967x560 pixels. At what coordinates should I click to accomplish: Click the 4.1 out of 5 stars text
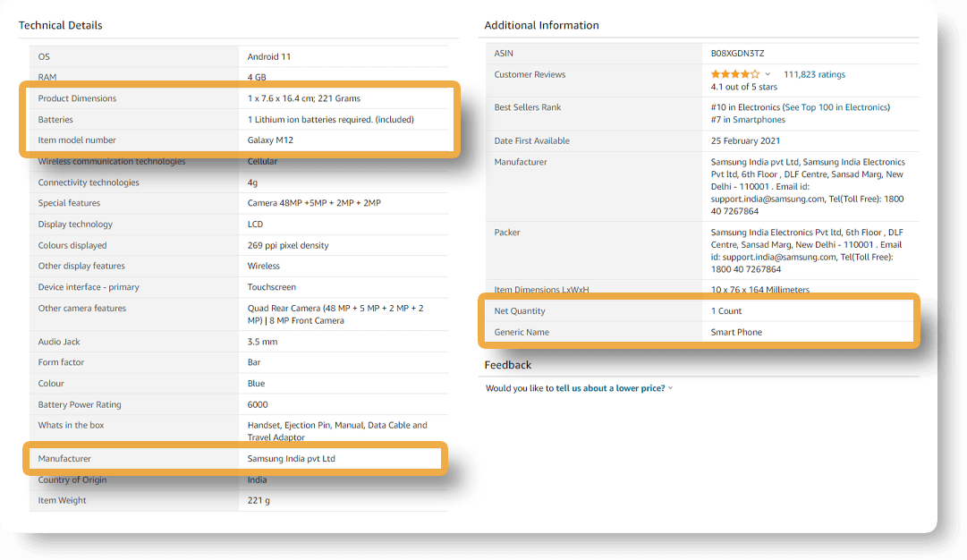coord(743,87)
